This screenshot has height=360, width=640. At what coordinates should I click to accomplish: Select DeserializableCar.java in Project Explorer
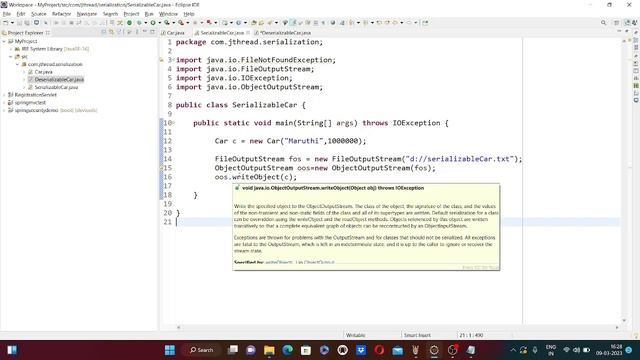pos(56,80)
